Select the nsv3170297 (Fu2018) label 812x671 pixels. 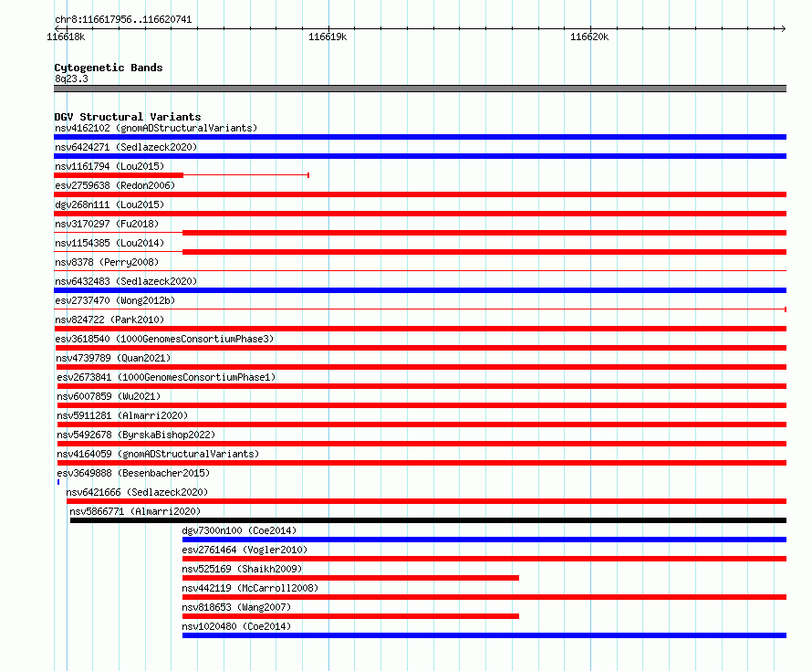(x=107, y=224)
